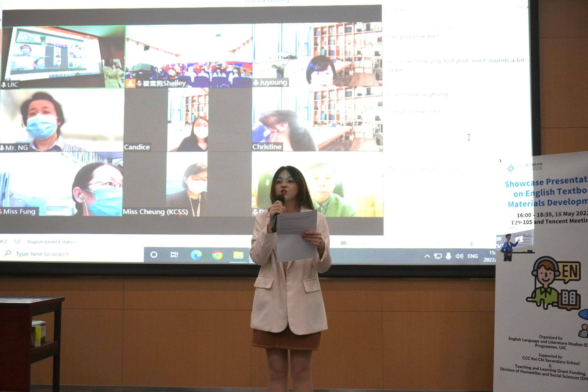Click Candice's video tile
The image size is (588, 392).
pos(188,120)
